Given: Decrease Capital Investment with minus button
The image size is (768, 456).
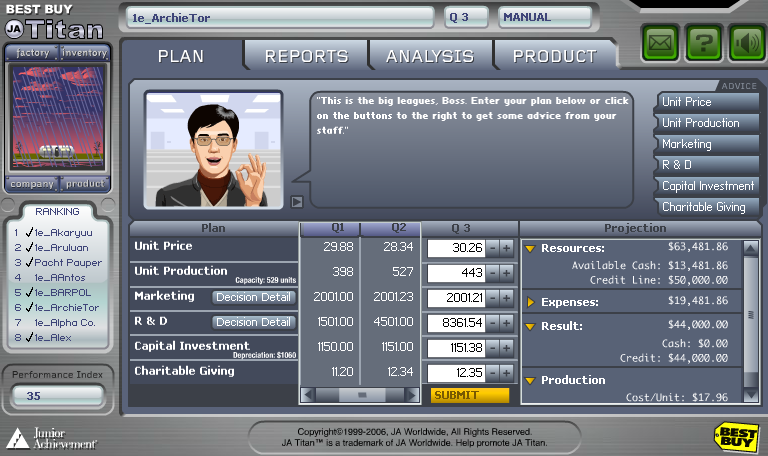Looking at the screenshot, I should [x=493, y=348].
